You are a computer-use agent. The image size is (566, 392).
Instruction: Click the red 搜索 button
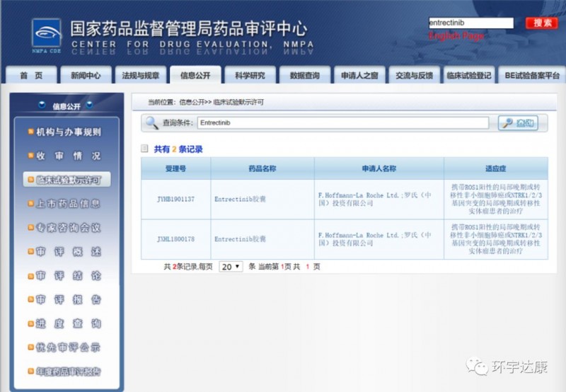[541, 23]
